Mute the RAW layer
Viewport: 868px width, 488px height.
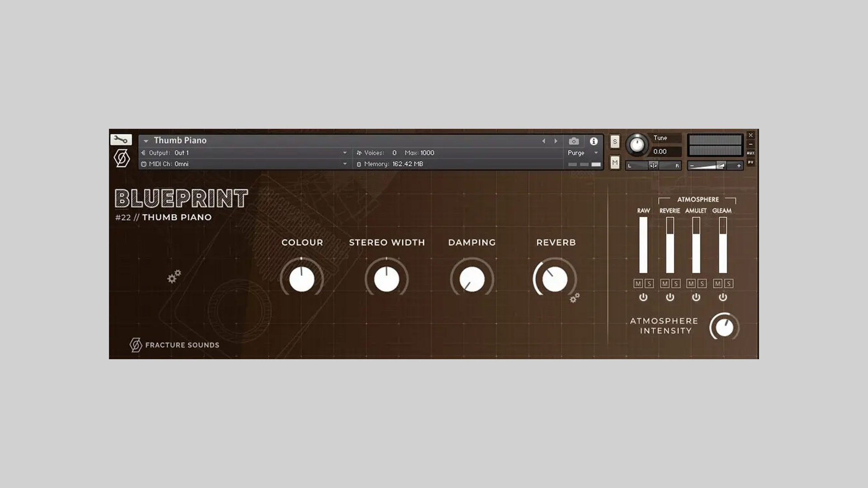tap(638, 283)
